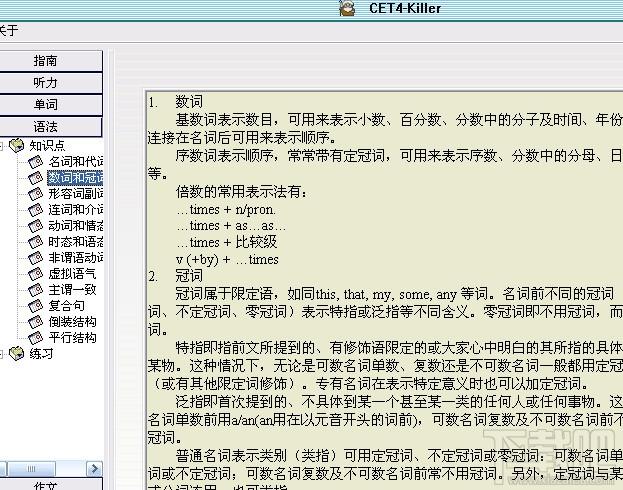
Task: Select the 倒装结构 tree item
Action: coord(72,322)
